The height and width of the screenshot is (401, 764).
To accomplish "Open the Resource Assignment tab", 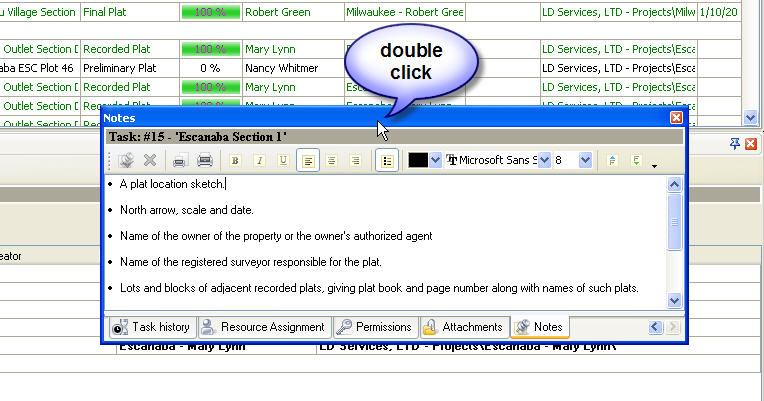I will point(262,327).
